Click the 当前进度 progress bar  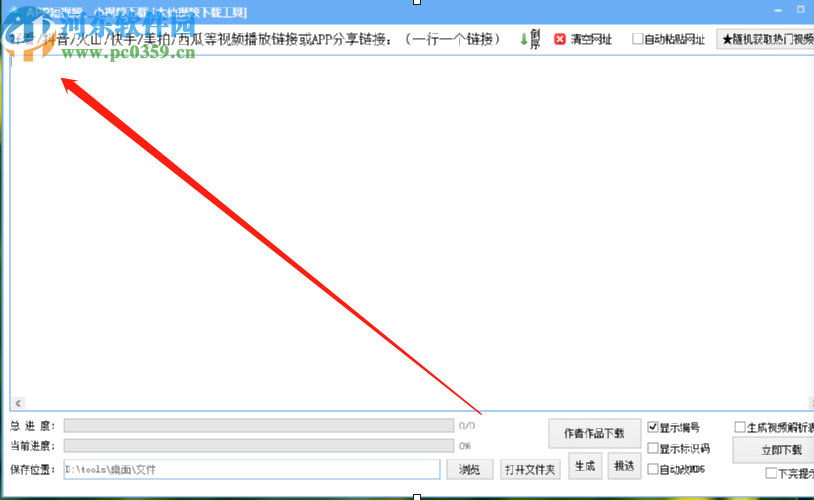point(259,445)
